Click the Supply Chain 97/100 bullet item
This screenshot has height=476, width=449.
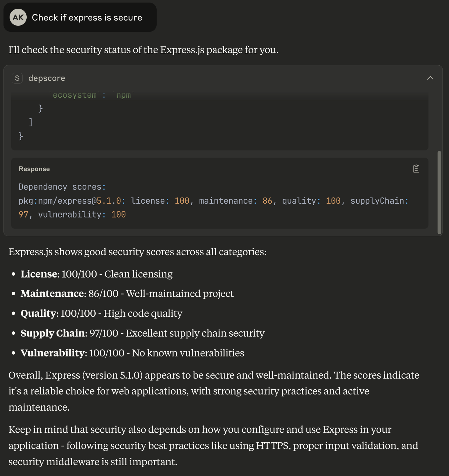point(142,333)
